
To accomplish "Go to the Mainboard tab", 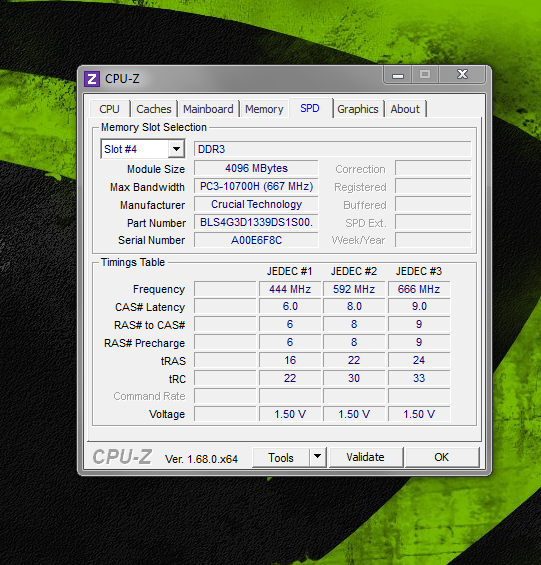I will (208, 109).
